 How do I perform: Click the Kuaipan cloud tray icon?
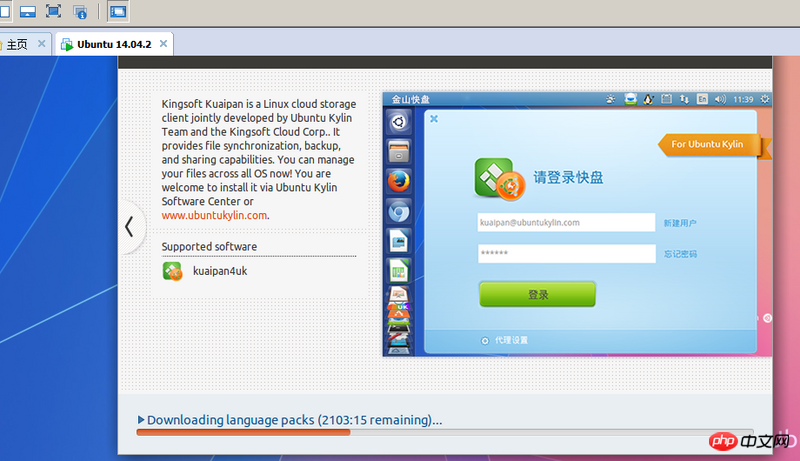tap(631, 99)
